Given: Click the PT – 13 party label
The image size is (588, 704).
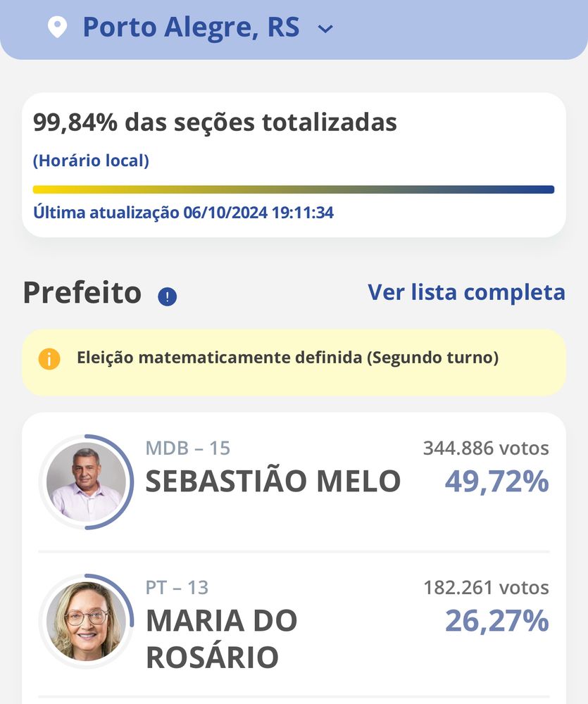Looking at the screenshot, I should [x=177, y=588].
